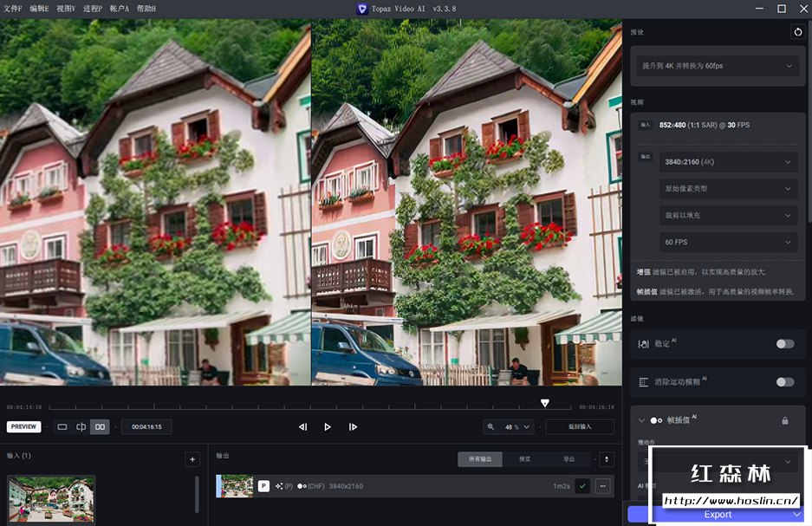Select side-by-side view layout icon
Screen dimensions: 812x526
tap(101, 426)
